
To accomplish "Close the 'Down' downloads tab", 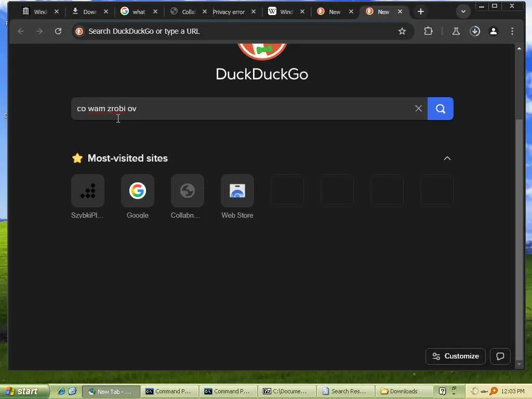I will click(106, 11).
